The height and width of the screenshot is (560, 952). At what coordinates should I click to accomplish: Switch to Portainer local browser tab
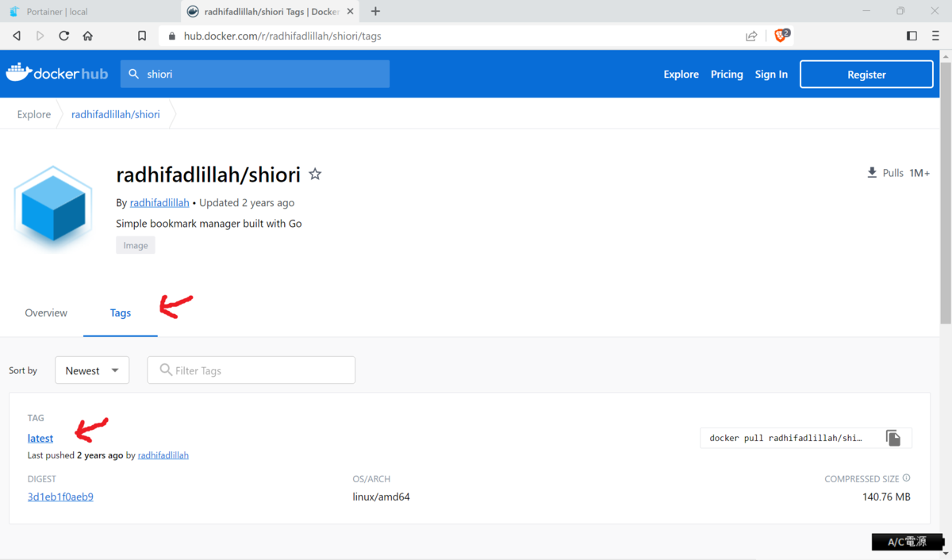(89, 11)
